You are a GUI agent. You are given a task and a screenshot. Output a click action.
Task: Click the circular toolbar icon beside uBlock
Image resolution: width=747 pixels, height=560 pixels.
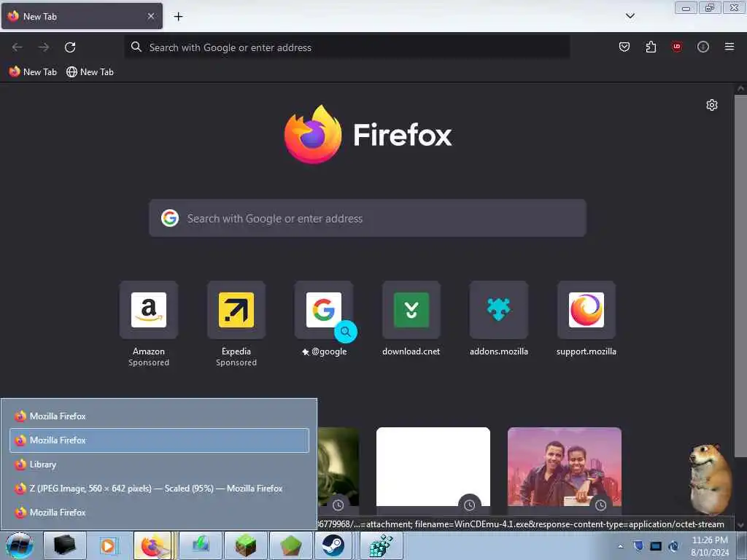pyautogui.click(x=703, y=47)
